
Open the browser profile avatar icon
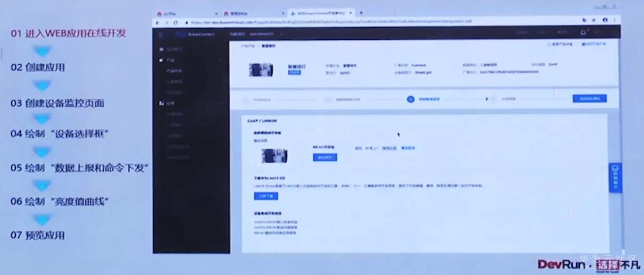click(x=605, y=20)
